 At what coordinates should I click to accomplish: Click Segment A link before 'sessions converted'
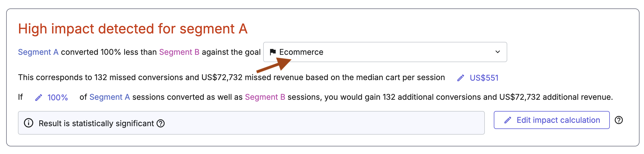click(110, 97)
